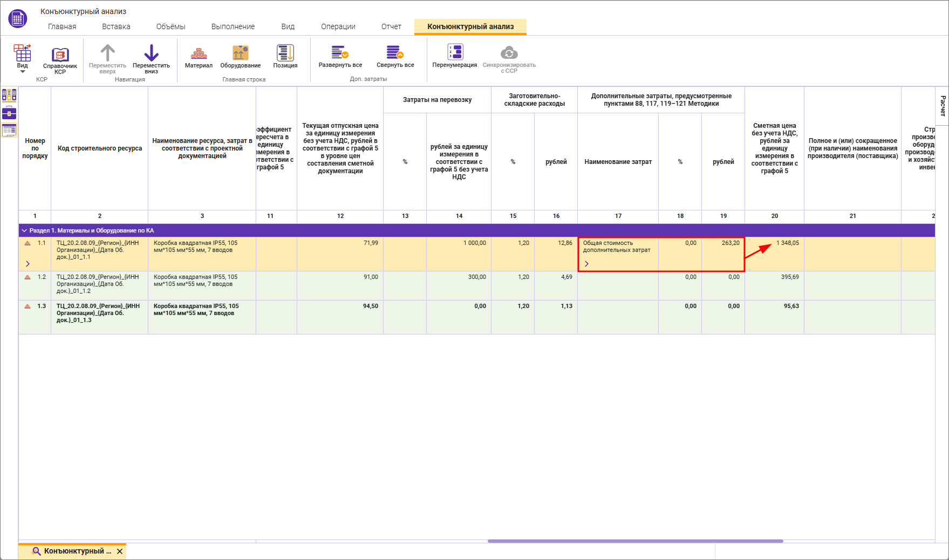Click the application logo menu button
Viewport: 949px width, 560px height.
(x=18, y=19)
